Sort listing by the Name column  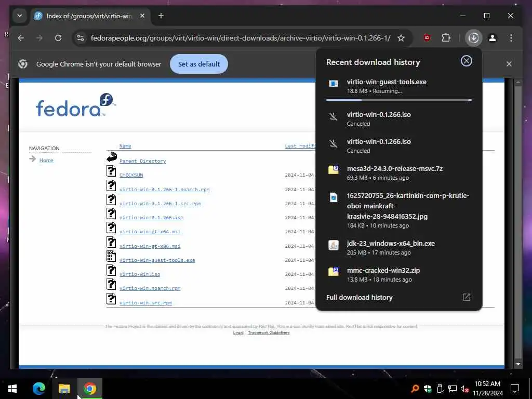tap(125, 146)
